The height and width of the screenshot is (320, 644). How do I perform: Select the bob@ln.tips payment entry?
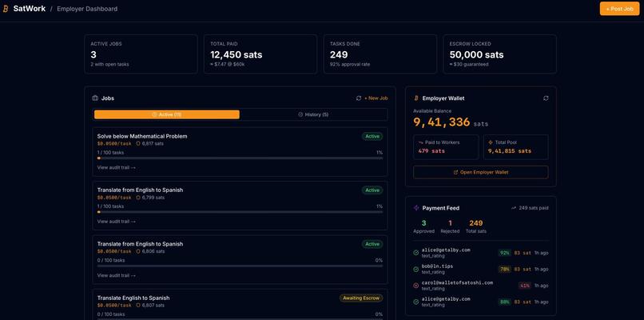(x=480, y=269)
